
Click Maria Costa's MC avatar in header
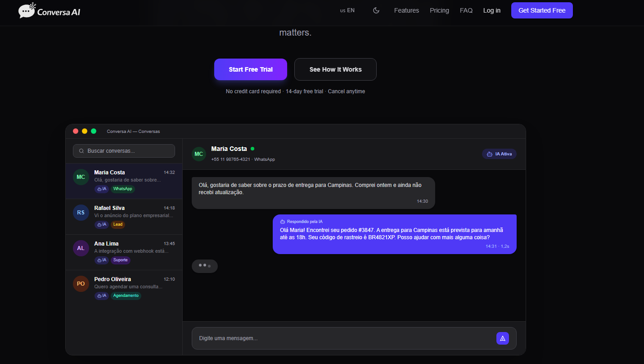click(x=198, y=154)
